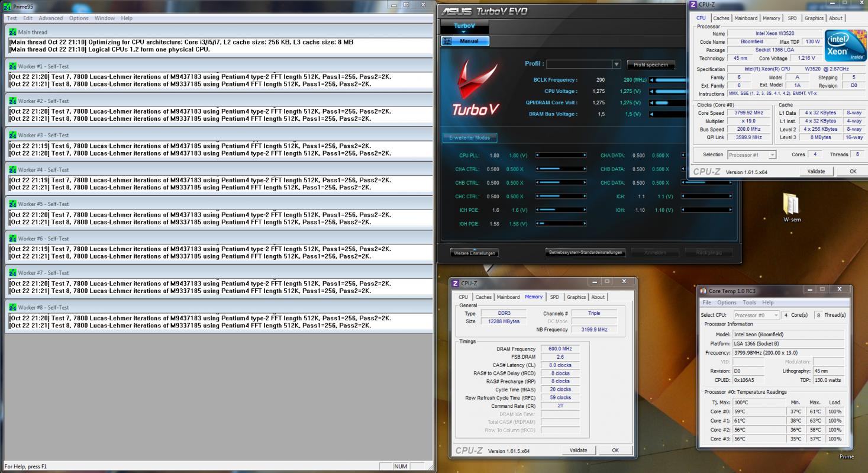This screenshot has width=868, height=473.
Task: Open Core Temp Tools menu
Action: click(x=750, y=303)
